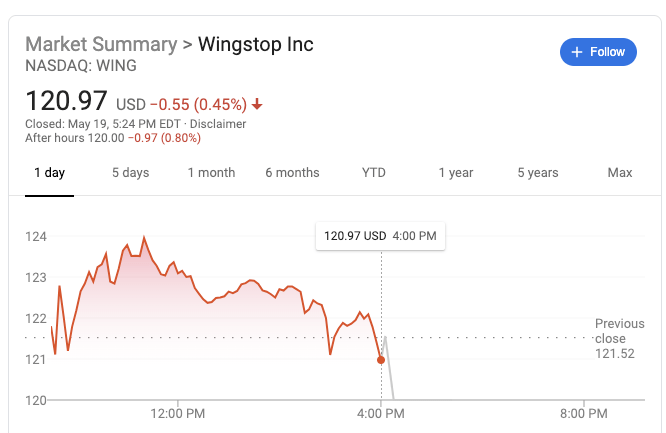The width and height of the screenshot is (666, 433).
Task: Select the 1 day tab
Action: (49, 173)
